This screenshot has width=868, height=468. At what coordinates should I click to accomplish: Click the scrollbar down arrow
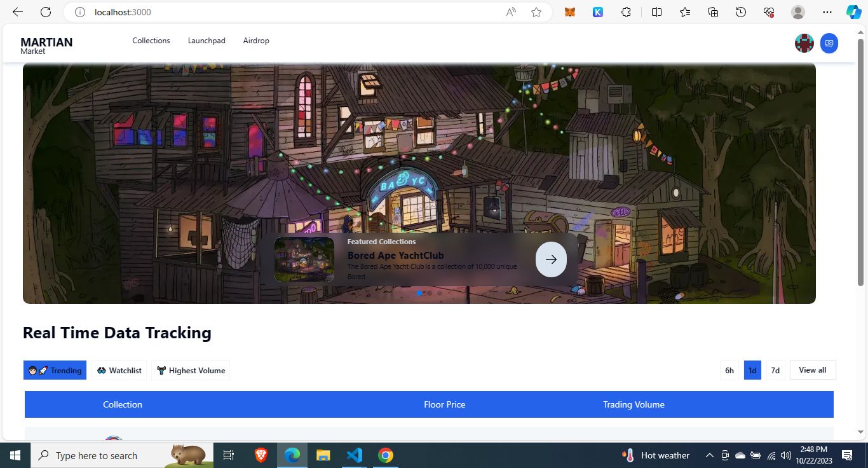point(861,432)
